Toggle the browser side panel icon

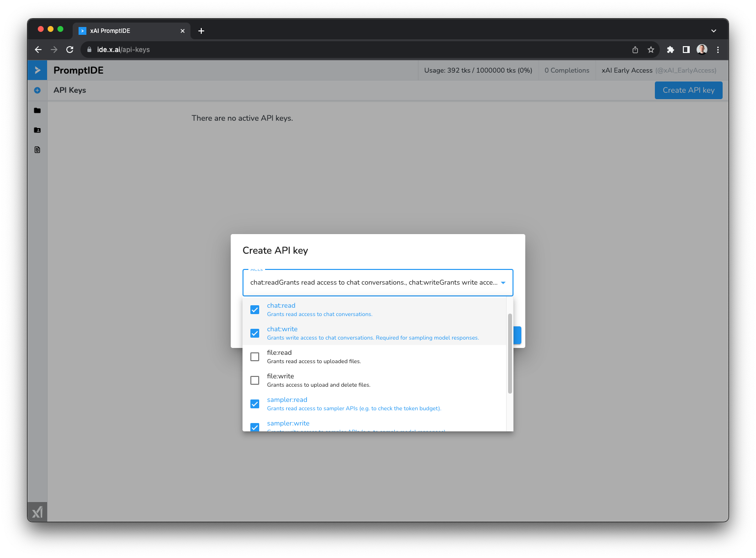click(686, 50)
